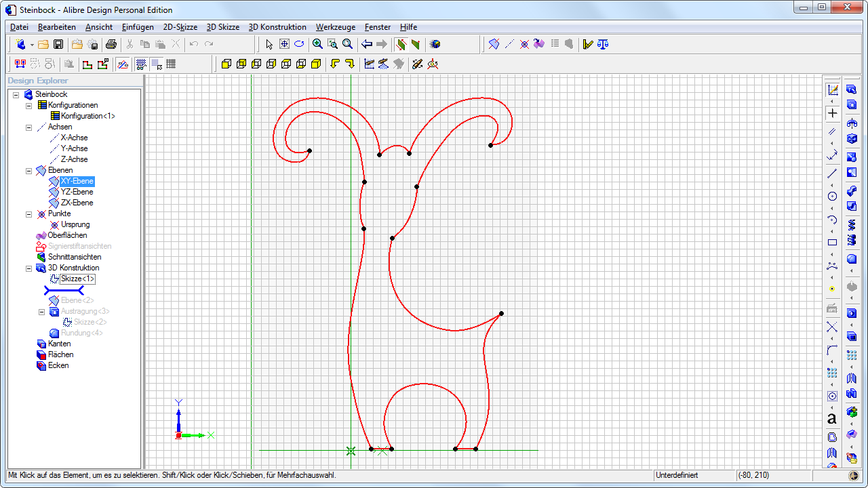Select the Circle sketch tool
Image resolution: width=868 pixels, height=488 pixels.
[x=832, y=196]
